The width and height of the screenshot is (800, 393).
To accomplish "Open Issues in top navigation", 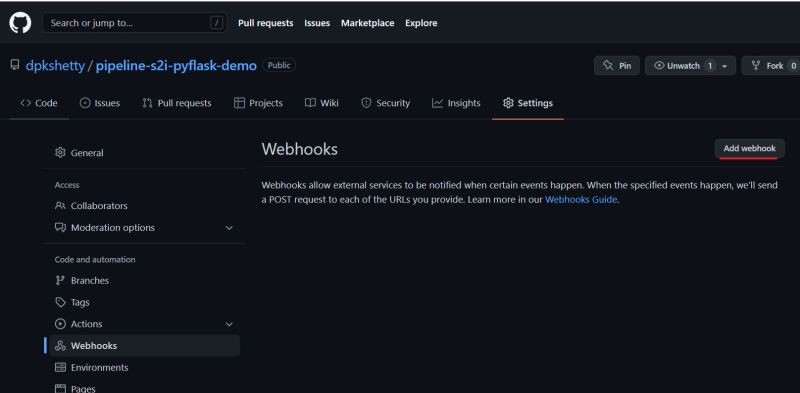I will (317, 23).
